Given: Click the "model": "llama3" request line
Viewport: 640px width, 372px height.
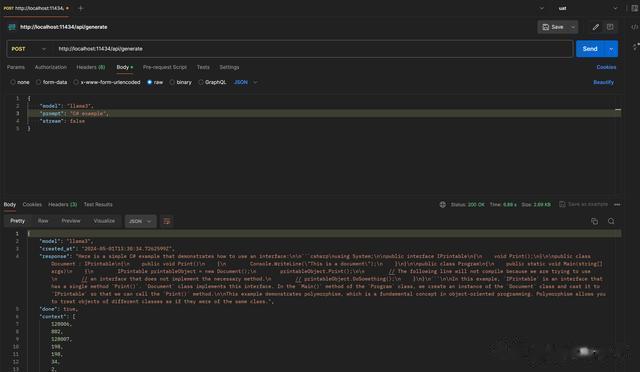Looking at the screenshot, I should (x=66, y=106).
